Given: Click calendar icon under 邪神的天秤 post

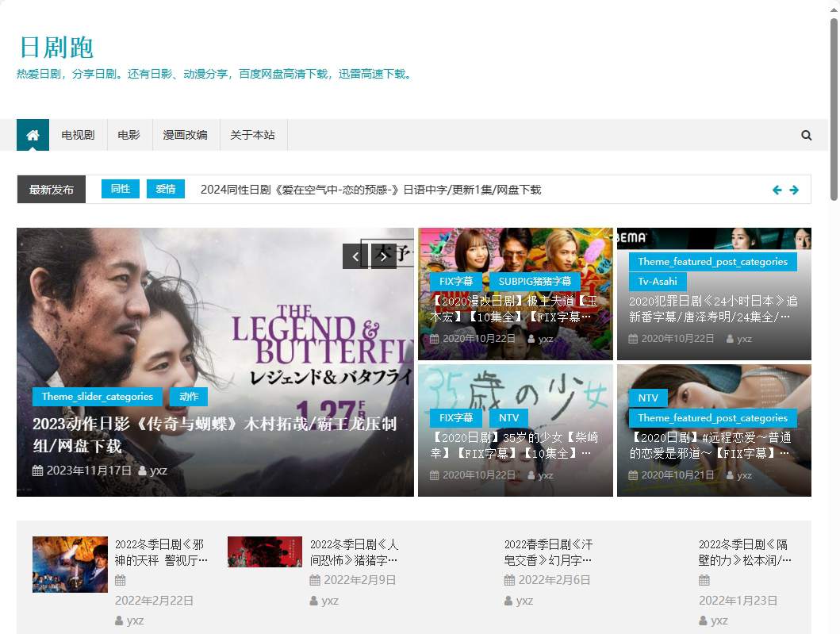Looking at the screenshot, I should 120,580.
